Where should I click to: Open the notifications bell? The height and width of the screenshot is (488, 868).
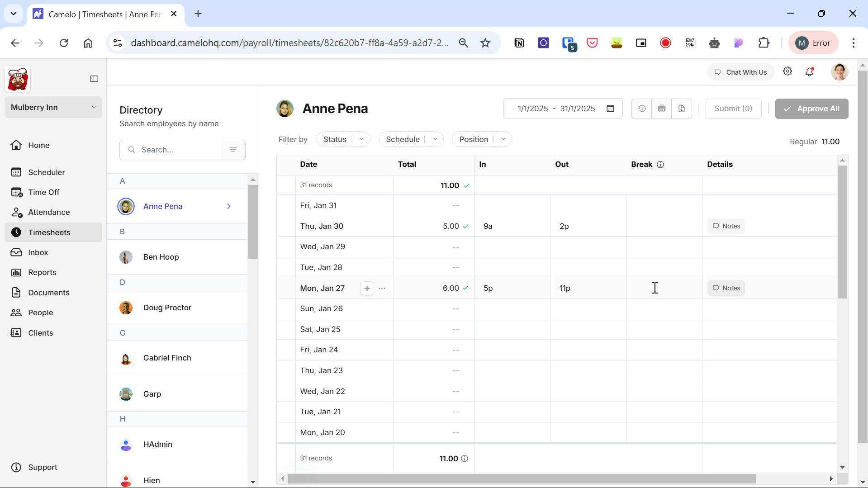click(809, 72)
